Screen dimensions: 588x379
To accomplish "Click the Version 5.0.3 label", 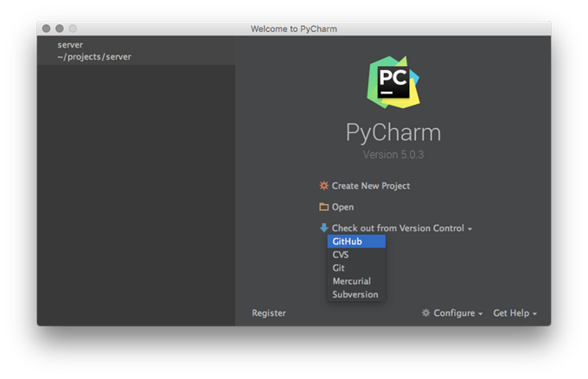I will [x=393, y=155].
